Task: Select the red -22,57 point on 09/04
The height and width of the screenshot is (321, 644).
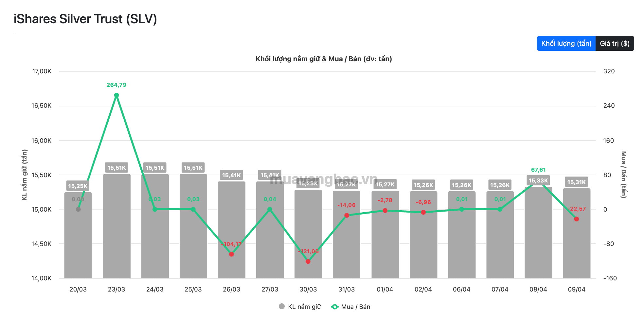Action: tap(577, 219)
